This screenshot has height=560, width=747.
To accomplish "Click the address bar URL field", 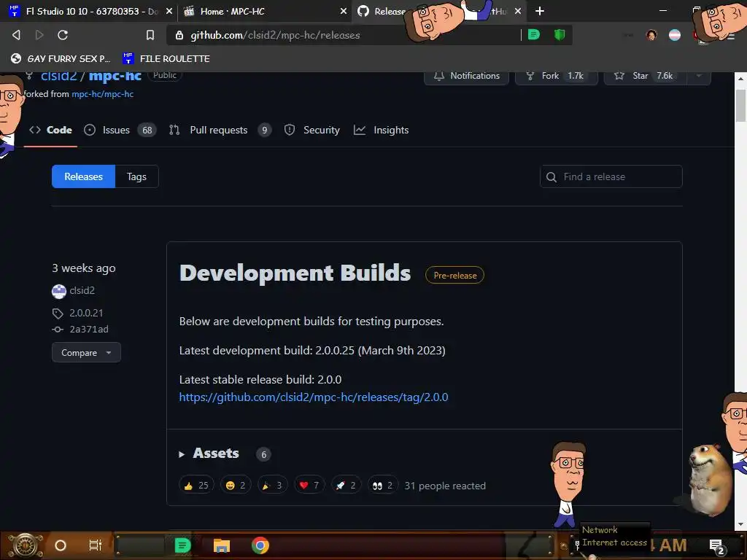I will tap(343, 35).
